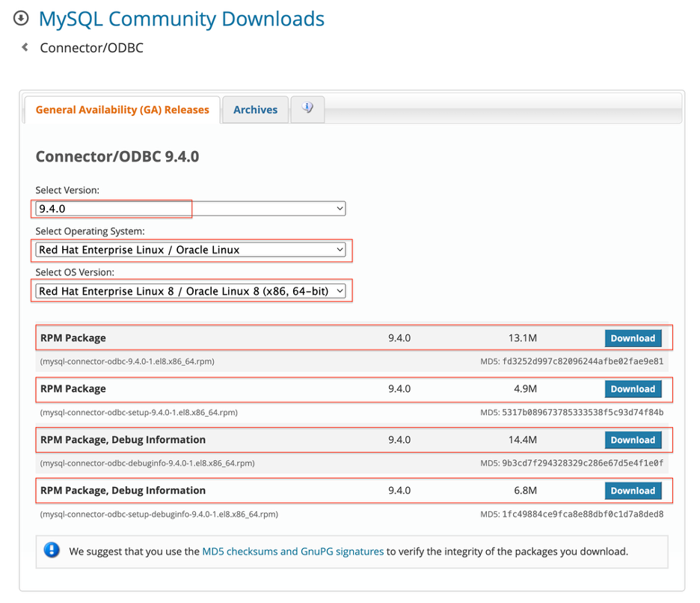700x603 pixels.
Task: Click the MySQL Community Downloads heading
Action: (182, 19)
